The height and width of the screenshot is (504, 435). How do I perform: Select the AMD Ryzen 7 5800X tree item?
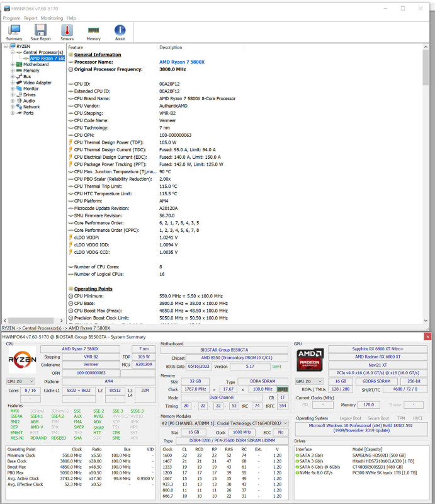pos(47,58)
